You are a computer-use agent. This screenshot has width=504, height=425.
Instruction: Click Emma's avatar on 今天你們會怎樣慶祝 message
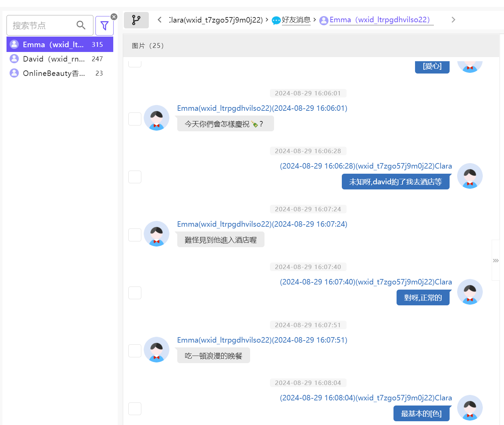156,118
